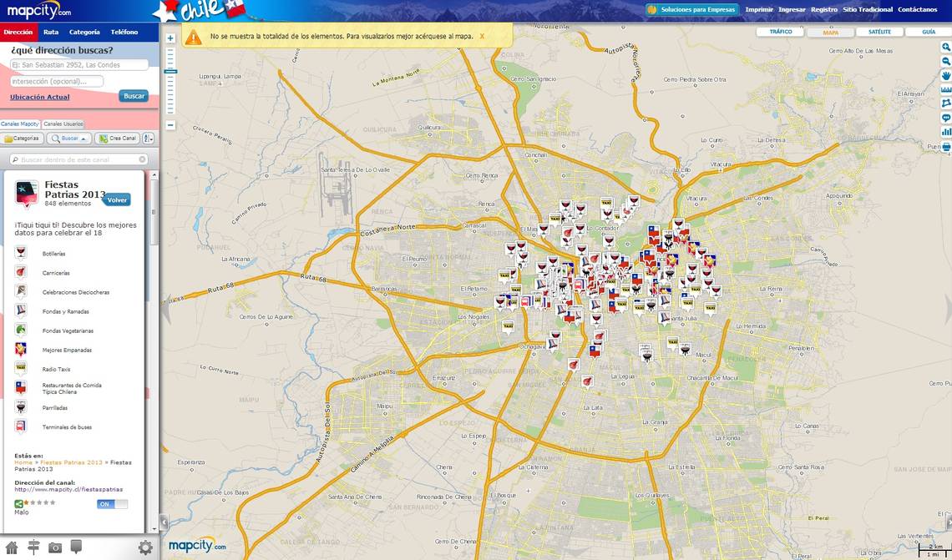This screenshot has width=952, height=560.
Task: Click the Celebraciones Dieciocheras icon
Action: tap(21, 292)
